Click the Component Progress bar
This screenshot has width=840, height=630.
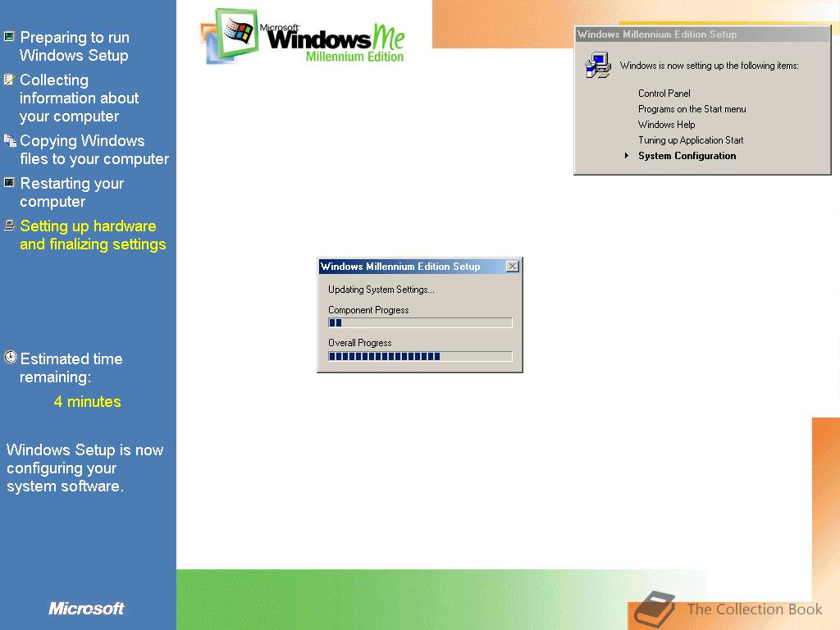pos(420,322)
